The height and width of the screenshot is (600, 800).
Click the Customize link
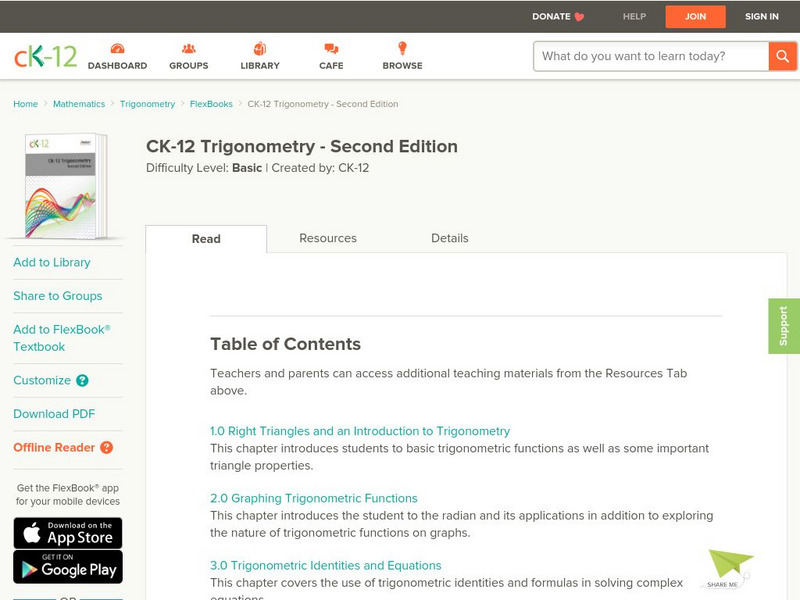tap(42, 381)
